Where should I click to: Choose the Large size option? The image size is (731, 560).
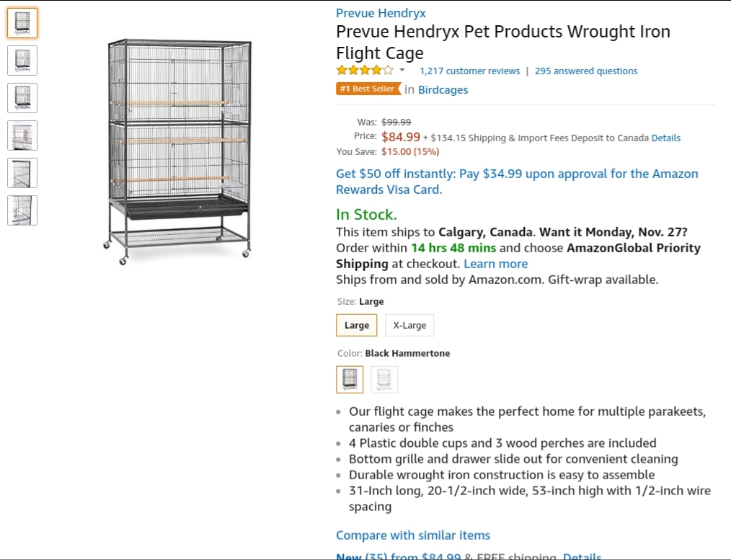[357, 325]
